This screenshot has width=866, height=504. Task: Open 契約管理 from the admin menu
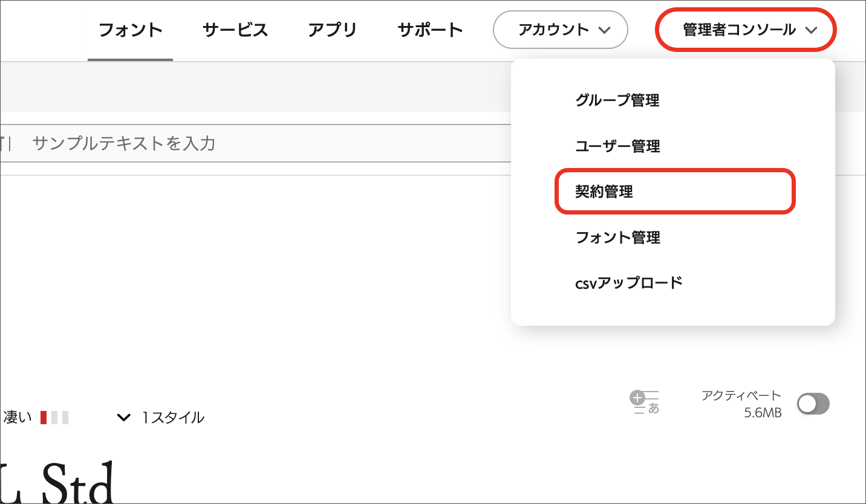point(604,192)
